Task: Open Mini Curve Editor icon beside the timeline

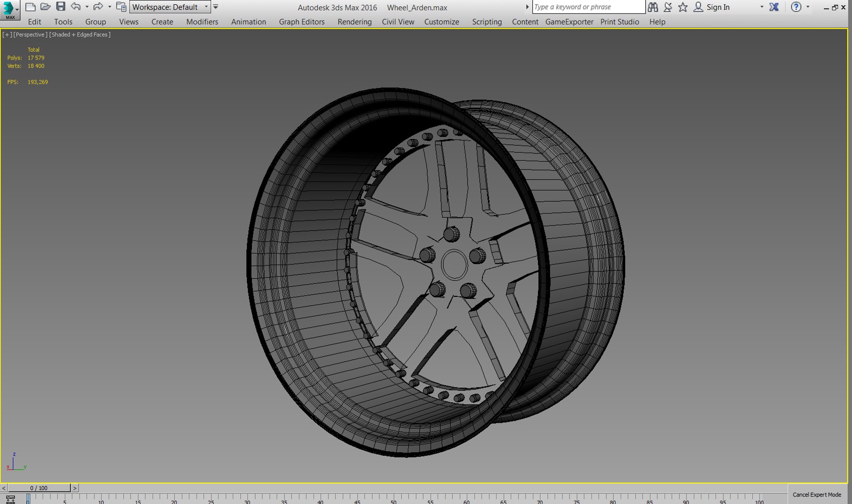Action: pos(10,499)
